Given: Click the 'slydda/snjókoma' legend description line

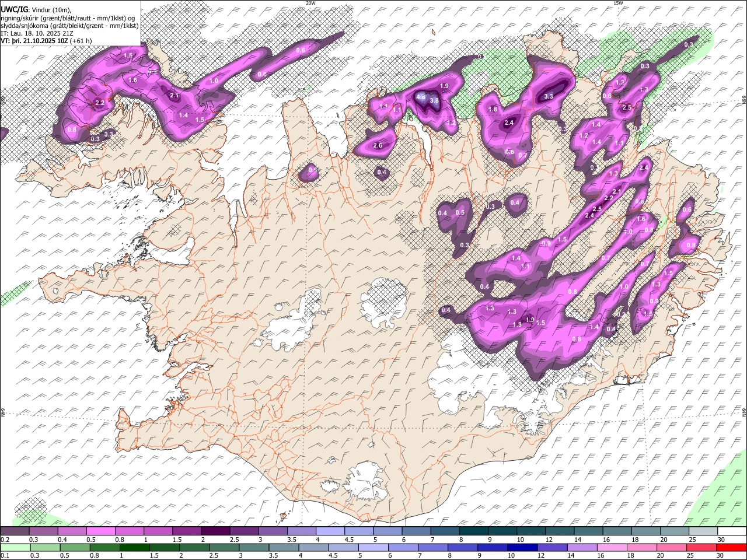Looking at the screenshot, I should click(x=69, y=25).
